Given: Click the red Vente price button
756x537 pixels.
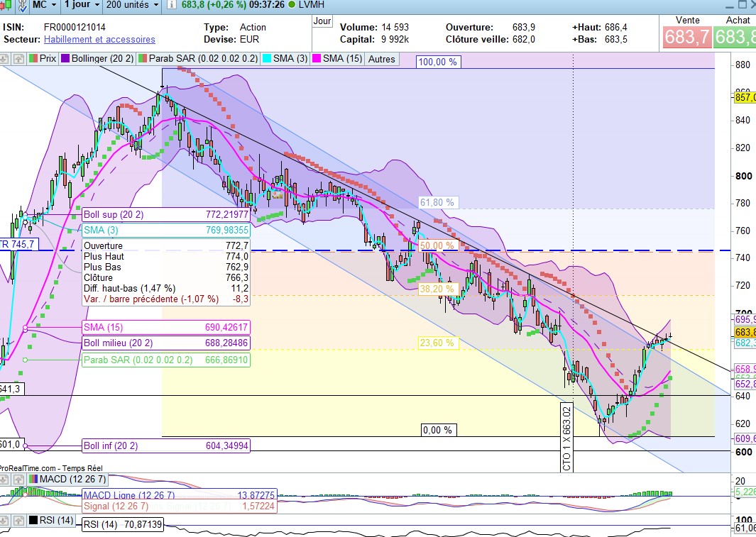Looking at the screenshot, I should 686,36.
